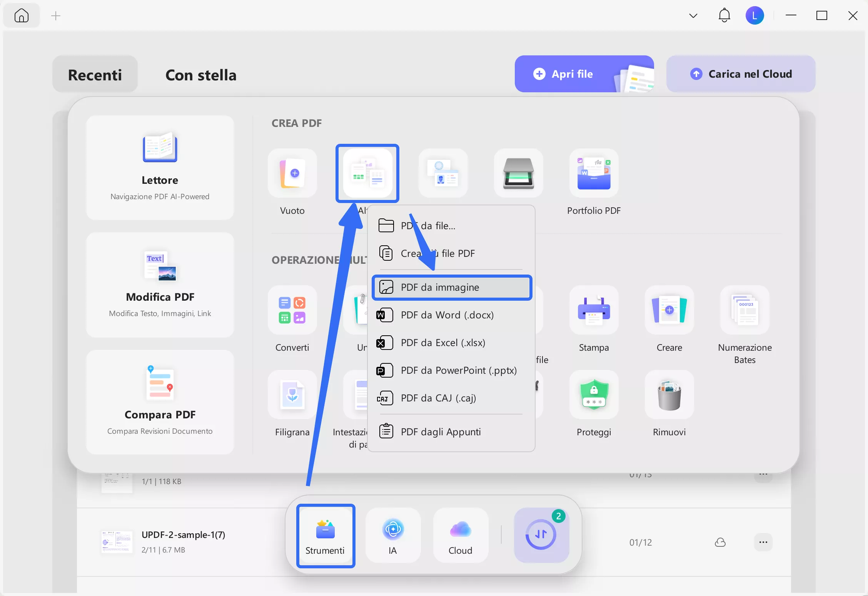The image size is (868, 596).
Task: Open Portfolio PDF tool
Action: [x=593, y=173]
